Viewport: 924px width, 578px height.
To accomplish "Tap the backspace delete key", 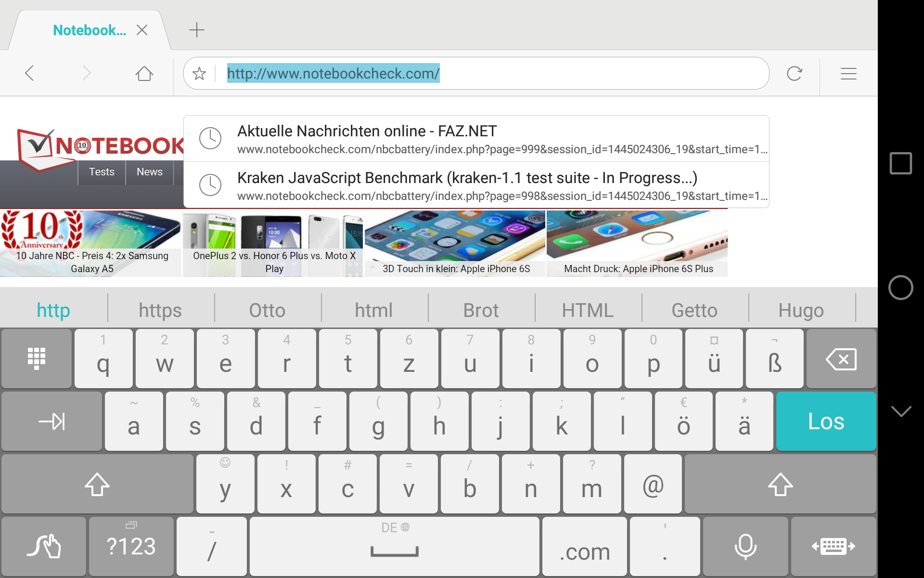I will tap(841, 358).
